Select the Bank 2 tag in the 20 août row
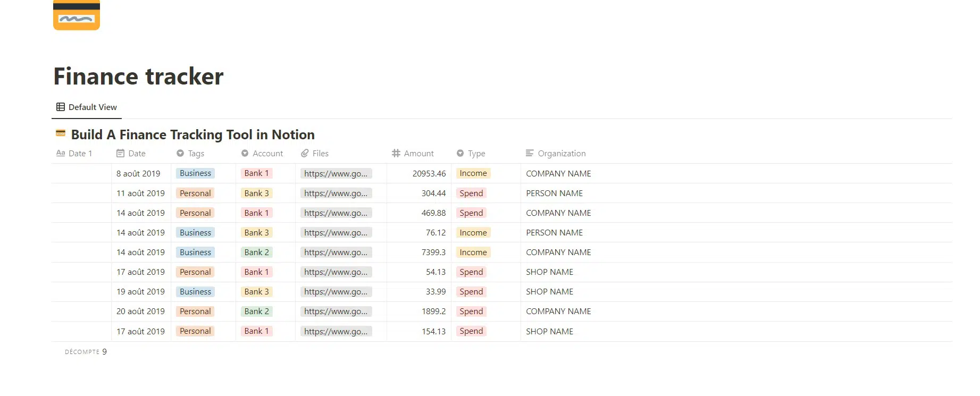Image resolution: width=980 pixels, height=396 pixels. (256, 311)
